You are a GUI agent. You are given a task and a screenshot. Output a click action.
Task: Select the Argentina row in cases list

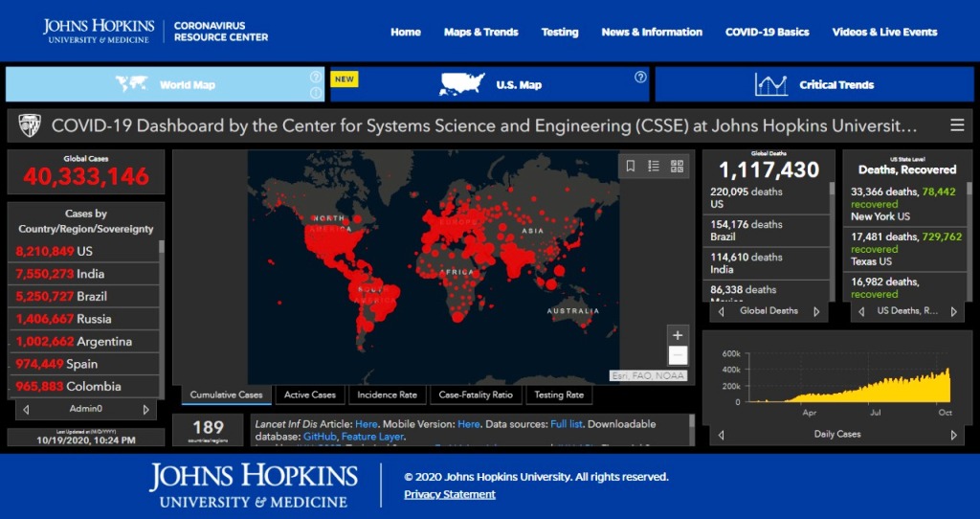pyautogui.click(x=84, y=342)
